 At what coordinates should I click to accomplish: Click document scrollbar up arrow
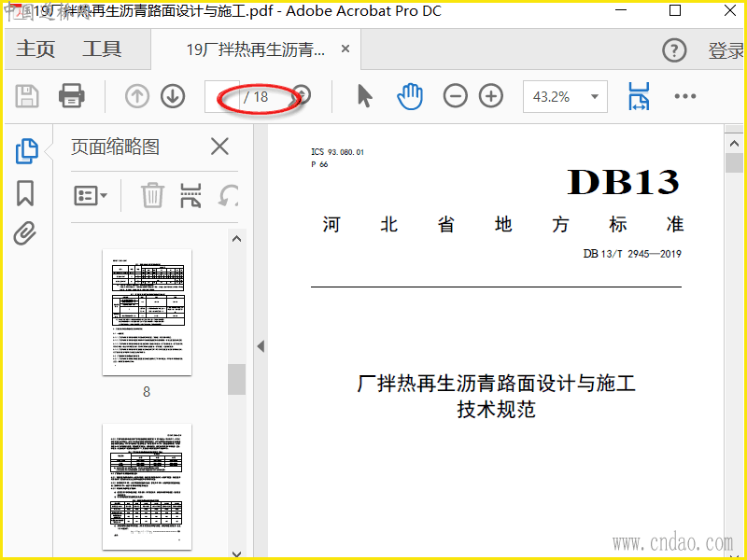pyautogui.click(x=734, y=144)
